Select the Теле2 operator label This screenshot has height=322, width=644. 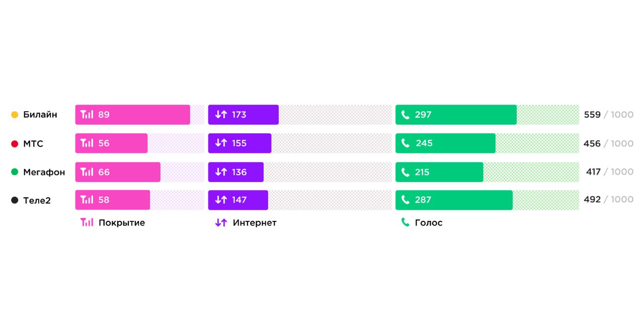click(x=37, y=200)
